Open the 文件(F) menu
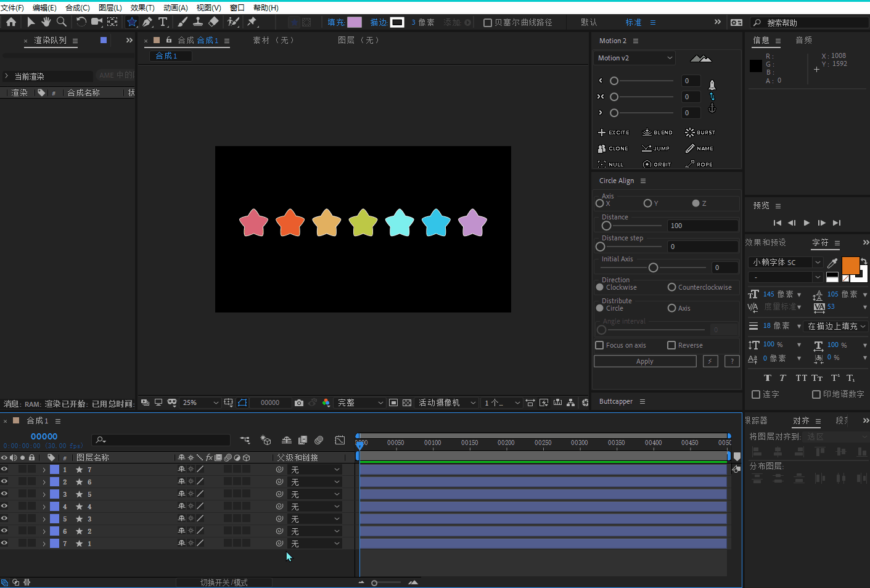870x588 pixels. tap(12, 8)
